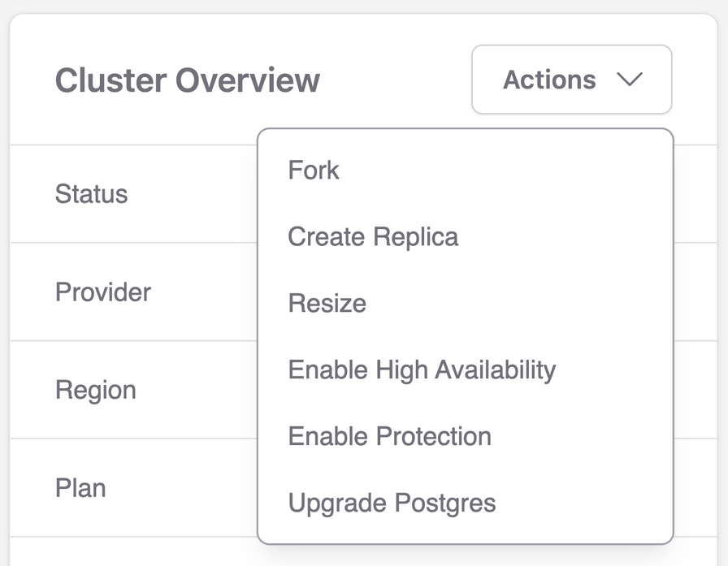
Task: Open the Actions dropdown button
Action: tap(571, 80)
